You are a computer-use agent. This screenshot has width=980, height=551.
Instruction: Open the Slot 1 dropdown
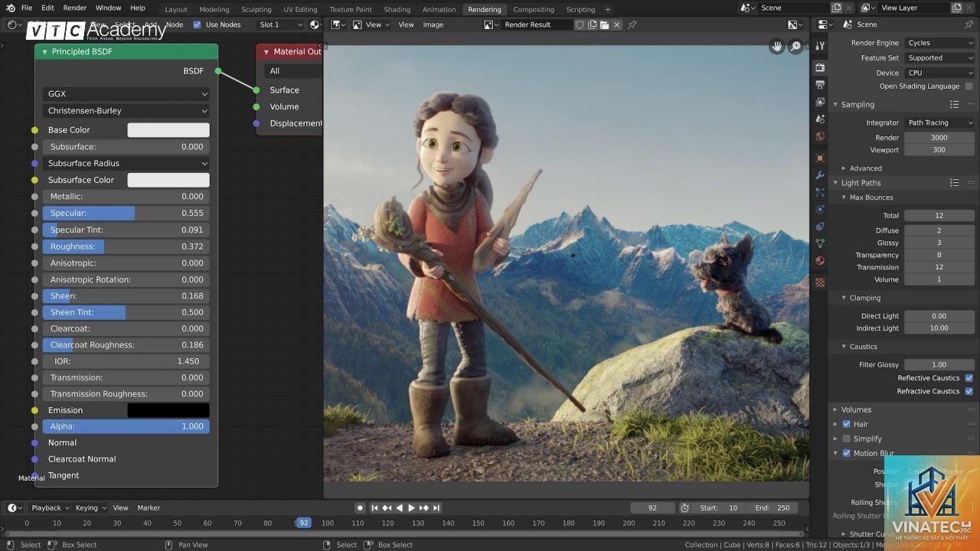point(280,24)
